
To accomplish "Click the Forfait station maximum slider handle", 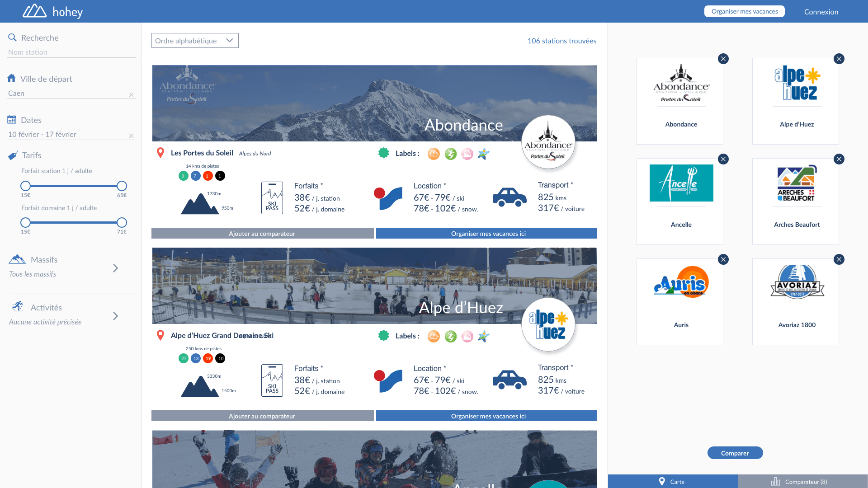I will 122,186.
